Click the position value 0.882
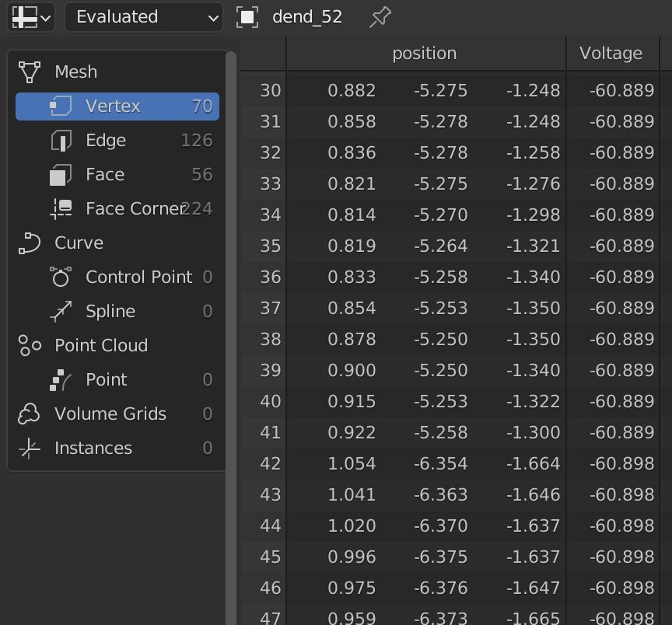Screen dimensions: 672x625 [x=352, y=91]
